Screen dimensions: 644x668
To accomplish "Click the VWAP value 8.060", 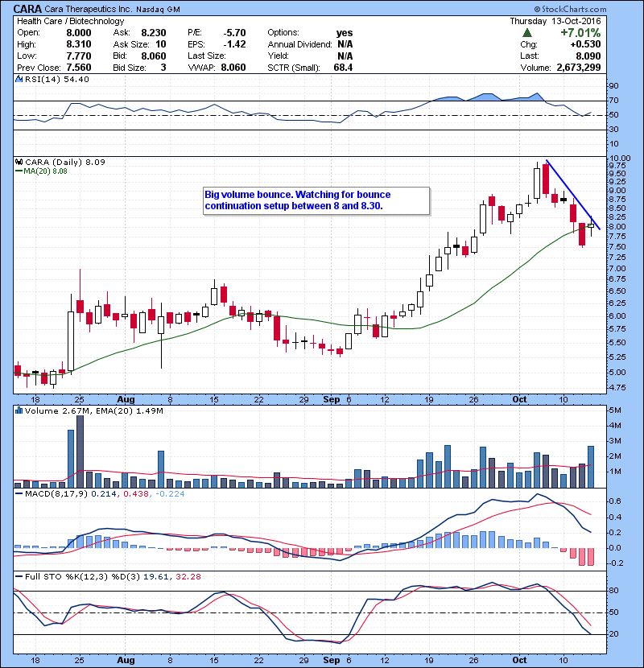I will 233,68.
